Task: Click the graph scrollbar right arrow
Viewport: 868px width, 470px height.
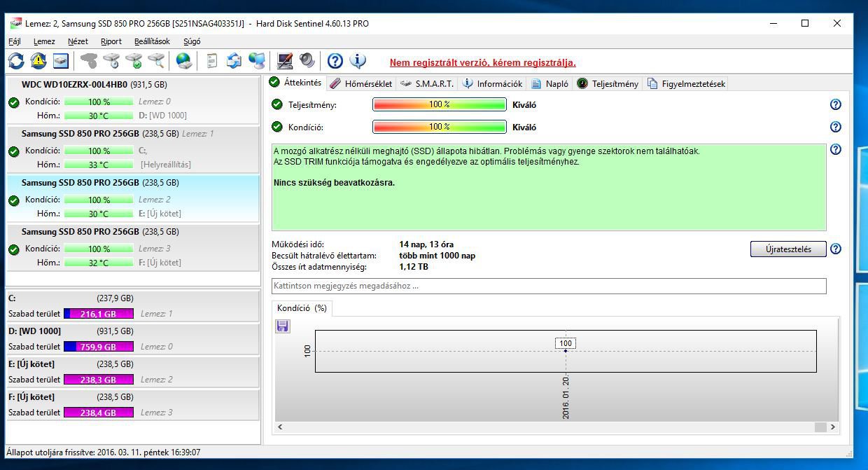Action: coord(833,427)
